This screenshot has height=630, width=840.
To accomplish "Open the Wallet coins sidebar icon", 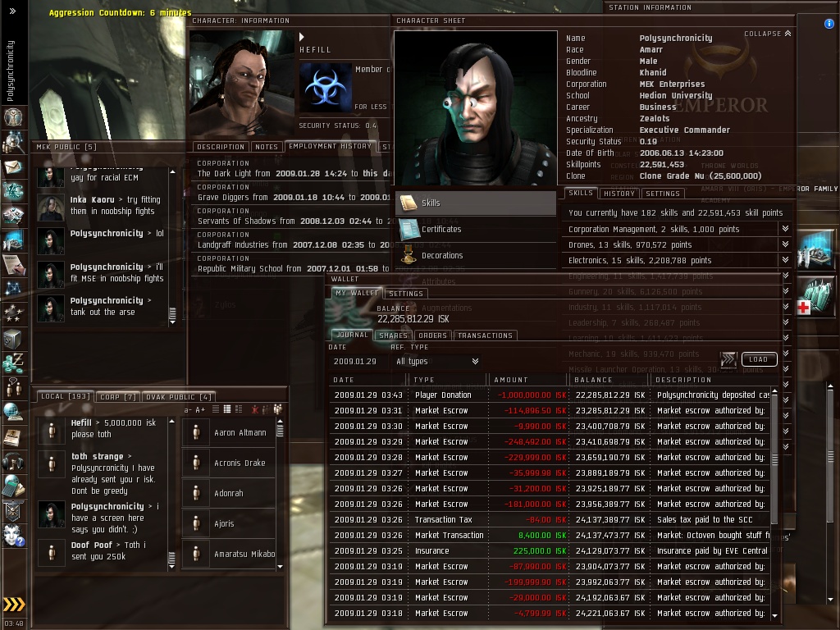I will coord(13,363).
